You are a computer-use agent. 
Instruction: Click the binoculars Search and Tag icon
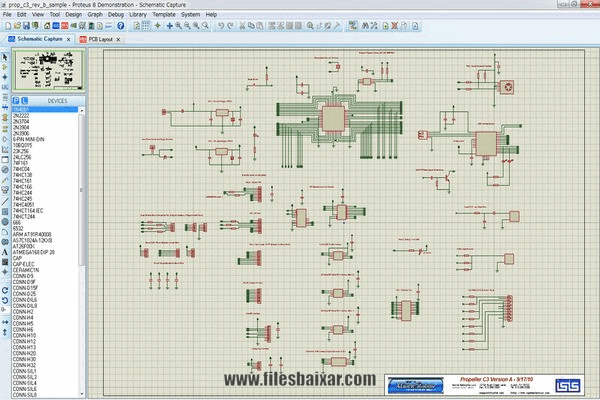coord(365,26)
